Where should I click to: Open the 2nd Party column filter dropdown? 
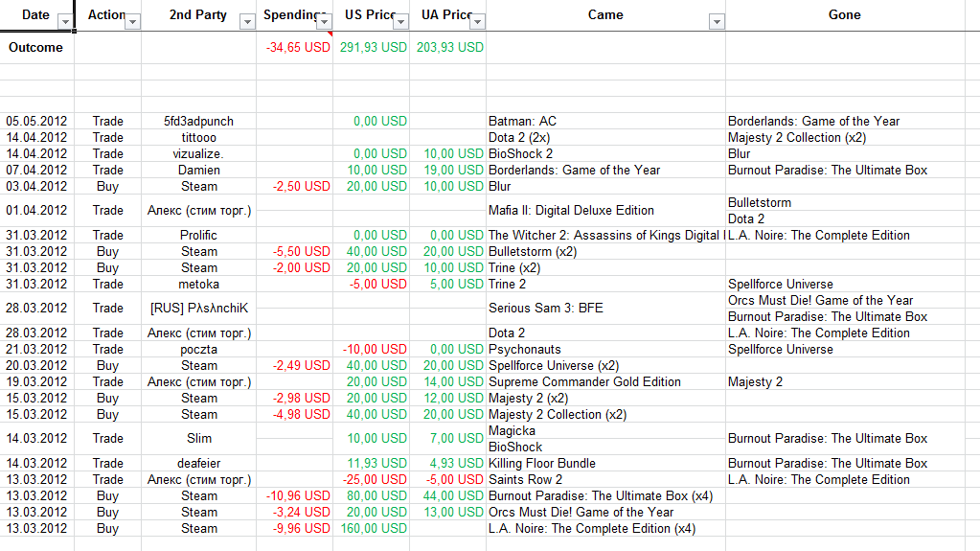click(x=247, y=22)
